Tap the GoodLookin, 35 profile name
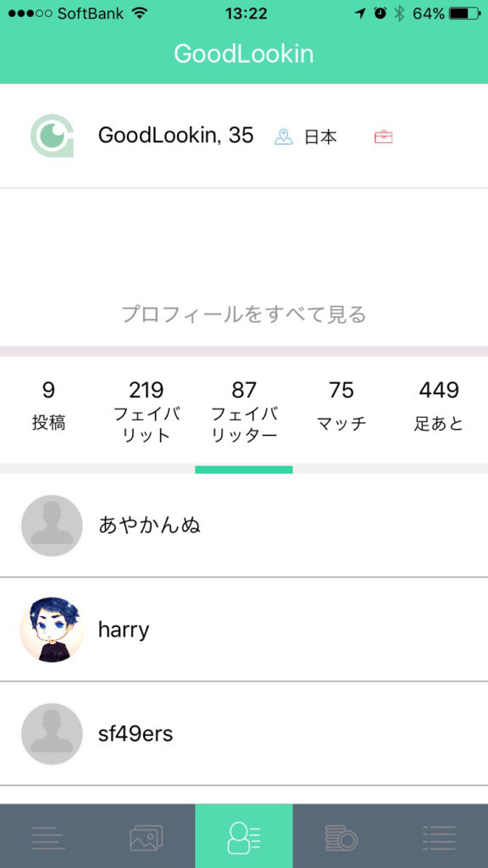This screenshot has height=868, width=488. point(175,134)
